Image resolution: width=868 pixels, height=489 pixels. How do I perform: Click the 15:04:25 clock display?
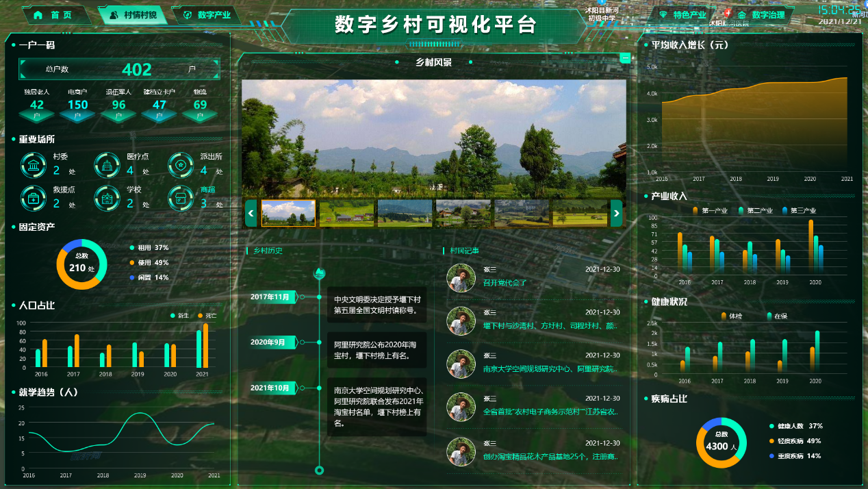coord(841,10)
